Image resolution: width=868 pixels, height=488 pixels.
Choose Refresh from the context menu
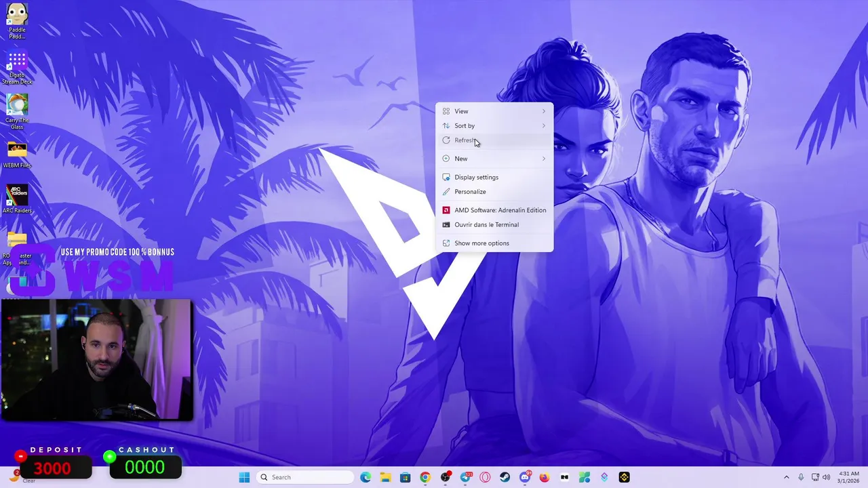pos(494,140)
